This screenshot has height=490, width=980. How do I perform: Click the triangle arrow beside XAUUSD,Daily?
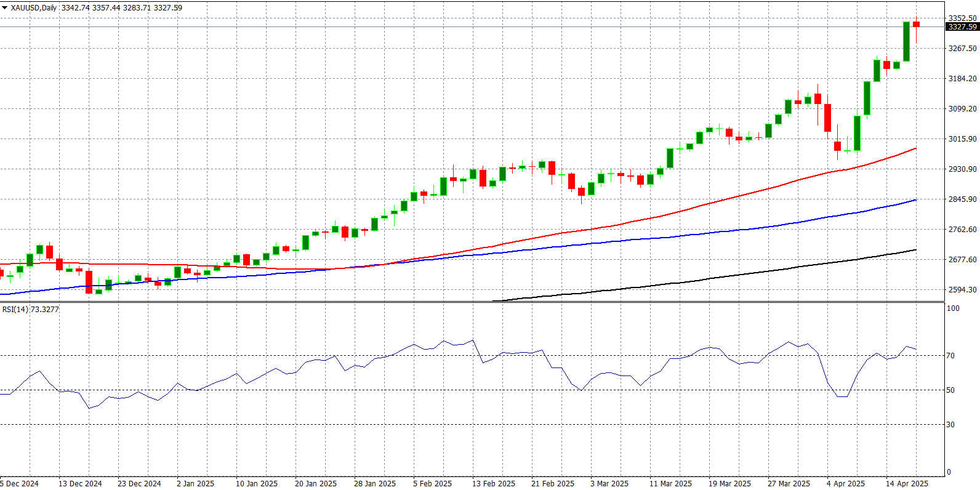4,8
